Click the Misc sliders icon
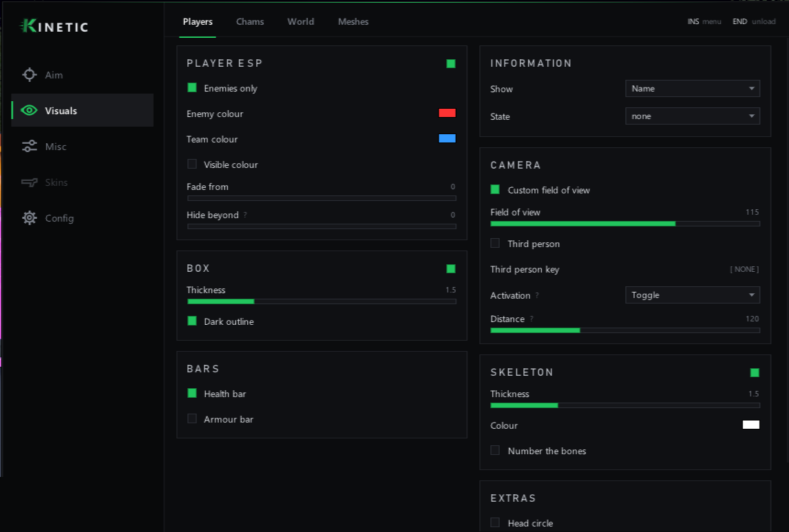This screenshot has height=532, width=789. coord(29,147)
